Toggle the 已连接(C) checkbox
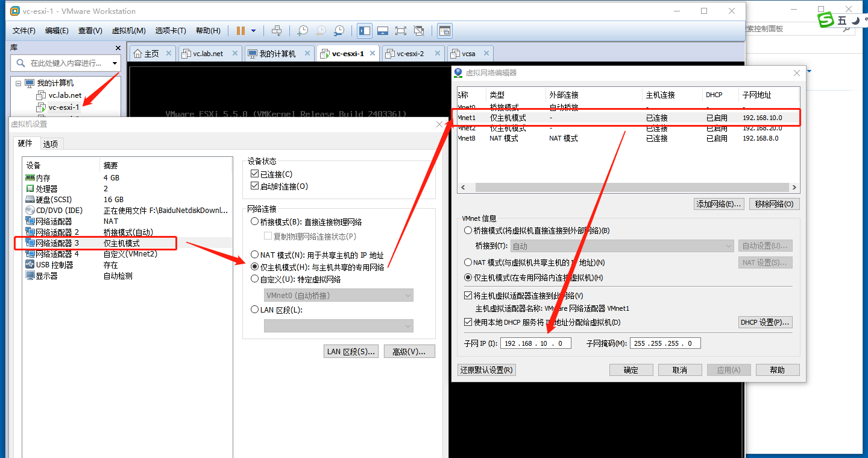The height and width of the screenshot is (458, 868). click(x=254, y=174)
